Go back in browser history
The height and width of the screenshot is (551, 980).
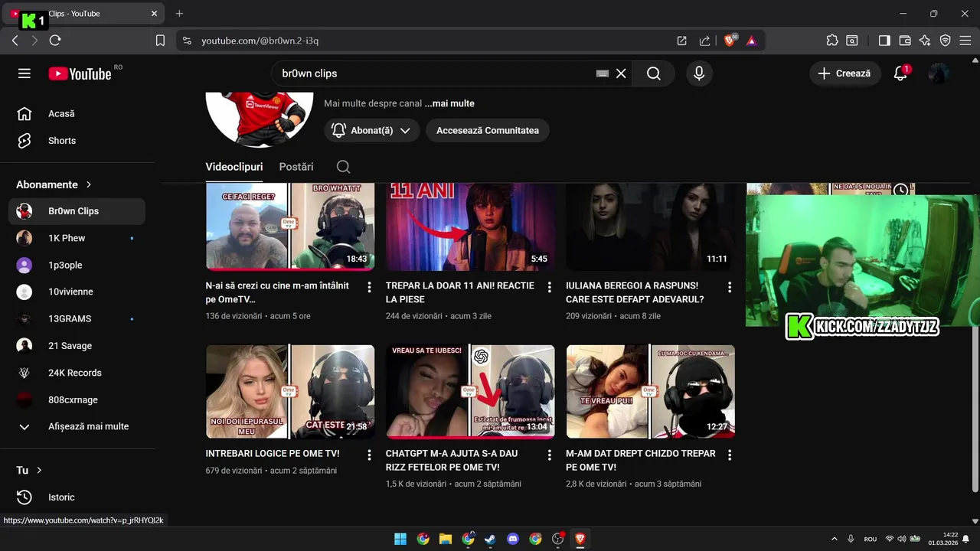point(15,41)
